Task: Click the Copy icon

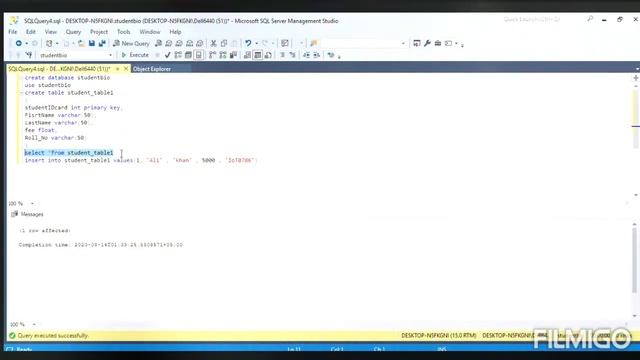Action: click(224, 43)
